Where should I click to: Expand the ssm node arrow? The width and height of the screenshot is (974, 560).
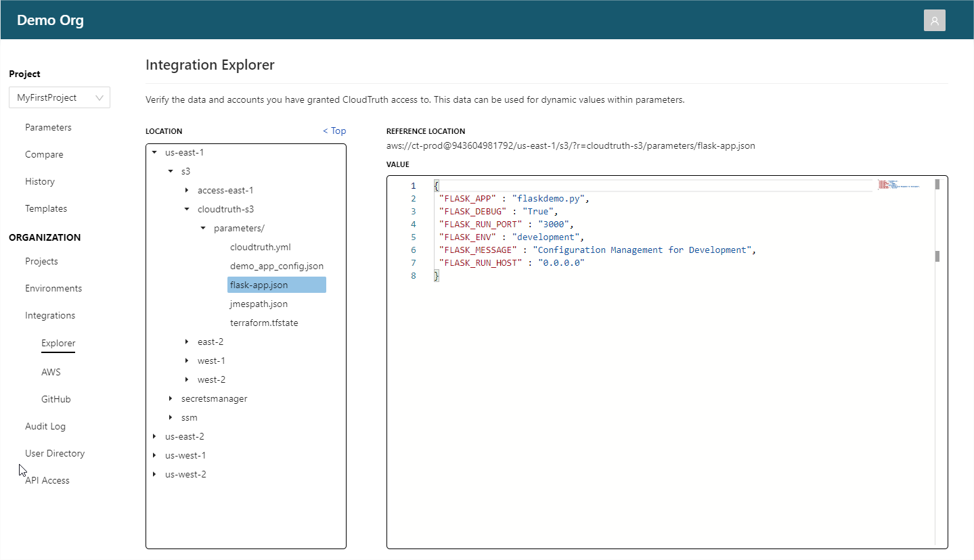coord(171,418)
